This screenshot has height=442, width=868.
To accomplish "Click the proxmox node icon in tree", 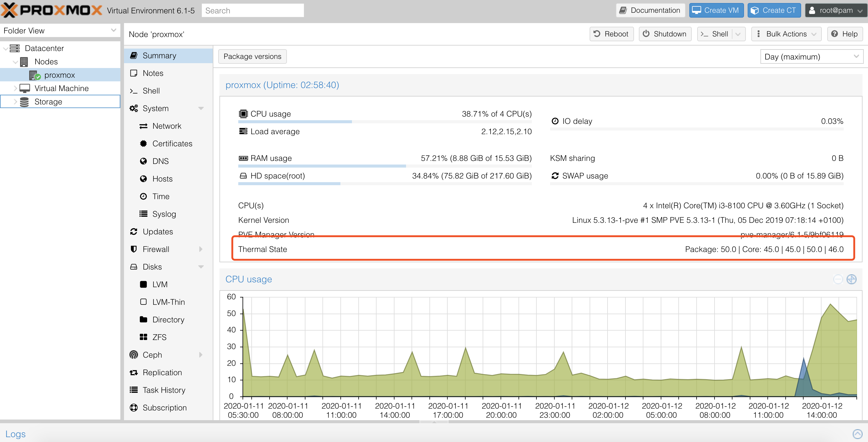I will 35,75.
